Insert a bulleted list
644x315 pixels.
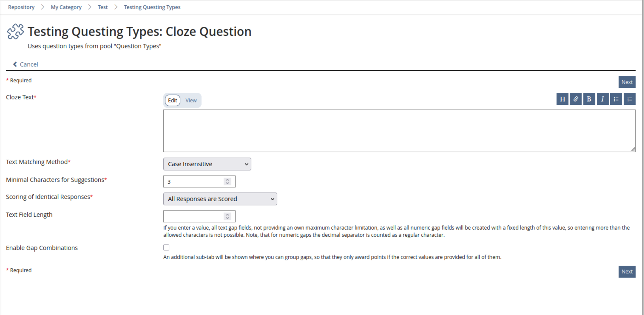pos(616,99)
